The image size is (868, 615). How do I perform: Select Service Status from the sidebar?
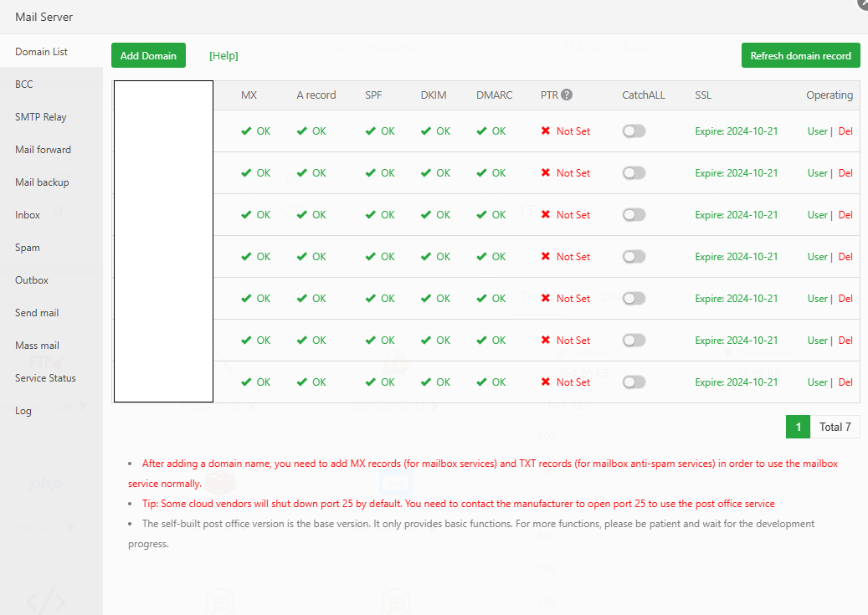pos(44,377)
